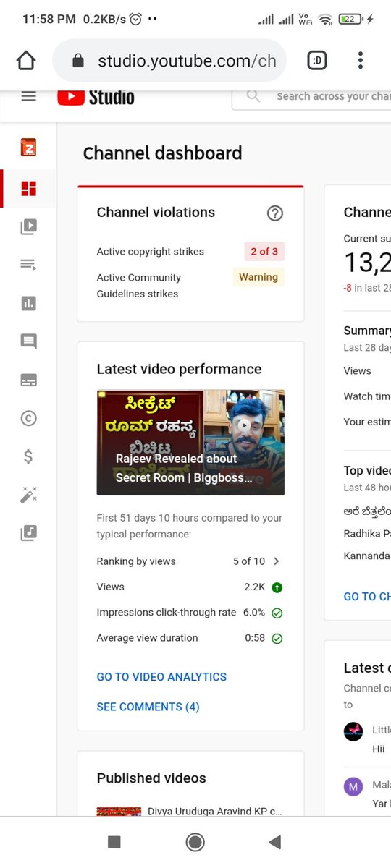Click the search magnifier icon
Viewport: 391px width, 868px height.
[x=253, y=96]
